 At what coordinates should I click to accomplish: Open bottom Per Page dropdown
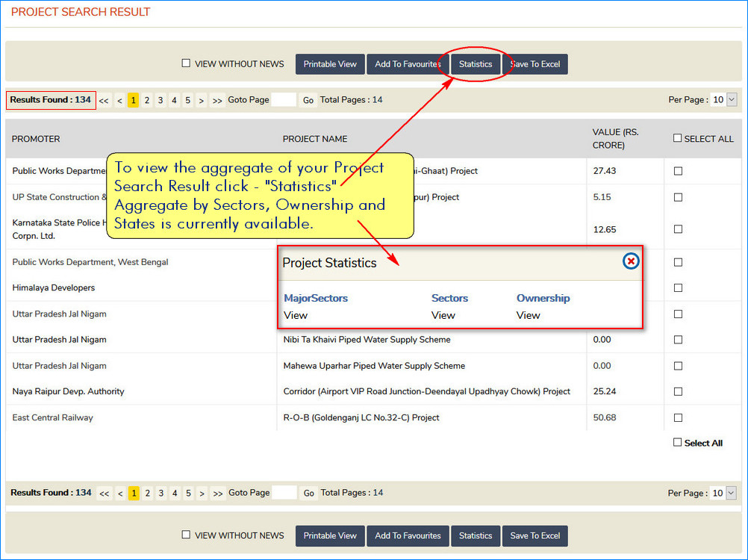tap(723, 493)
